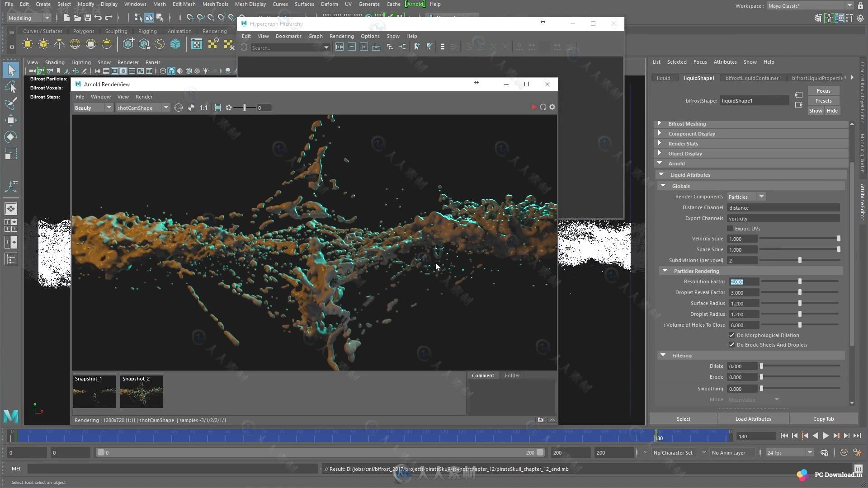Toggle the viewport grid display icon
Viewport: 868px width, 488px height.
[98, 71]
